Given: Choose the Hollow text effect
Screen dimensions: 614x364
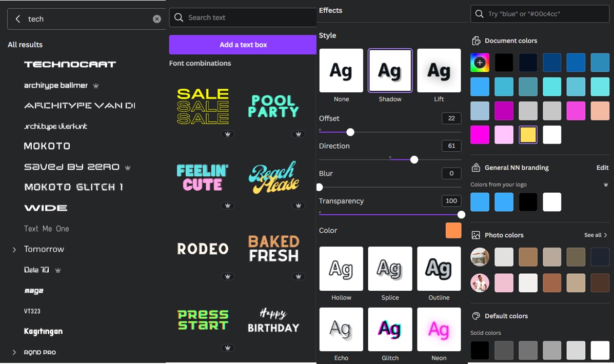Looking at the screenshot, I should (341, 269).
